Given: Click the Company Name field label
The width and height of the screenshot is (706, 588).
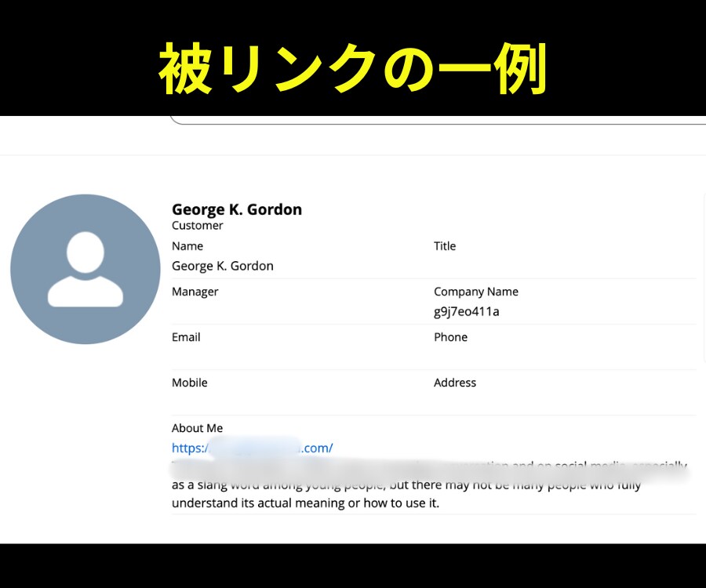Looking at the screenshot, I should (x=476, y=292).
